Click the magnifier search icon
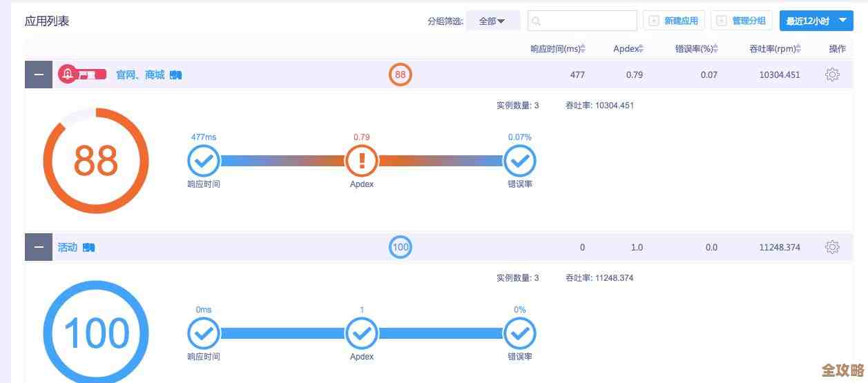This screenshot has height=383, width=868. 537,21
